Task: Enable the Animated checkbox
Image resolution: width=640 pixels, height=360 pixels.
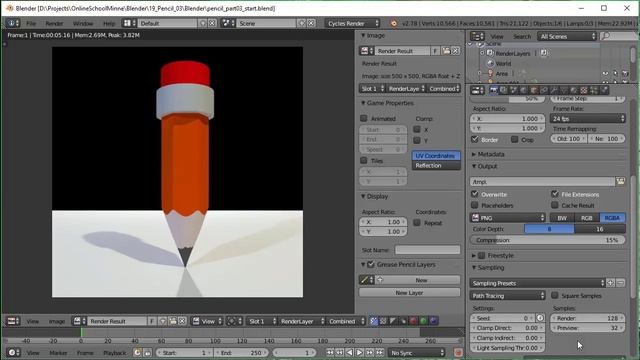Action: (364, 118)
